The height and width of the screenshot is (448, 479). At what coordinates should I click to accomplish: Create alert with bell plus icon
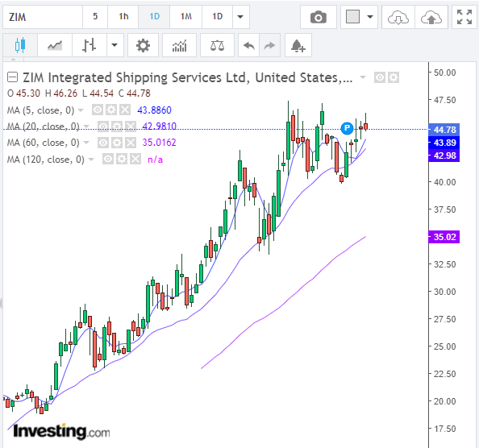[298, 45]
